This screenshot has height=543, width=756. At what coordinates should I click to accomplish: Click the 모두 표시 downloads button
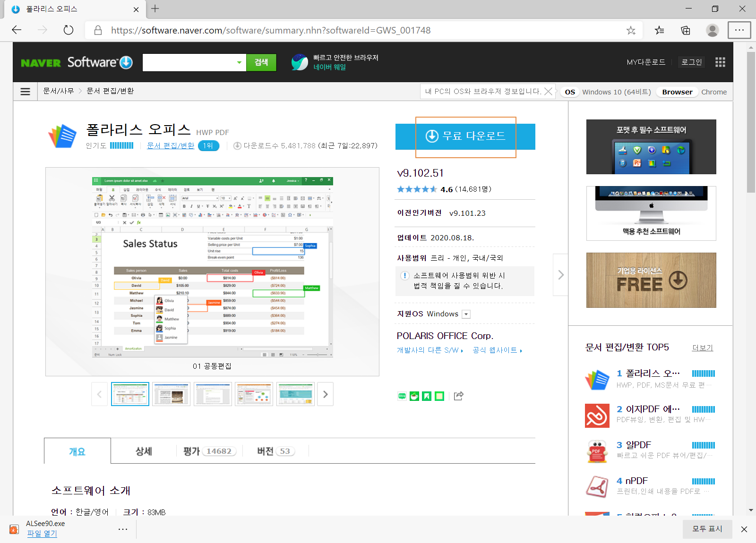click(707, 529)
